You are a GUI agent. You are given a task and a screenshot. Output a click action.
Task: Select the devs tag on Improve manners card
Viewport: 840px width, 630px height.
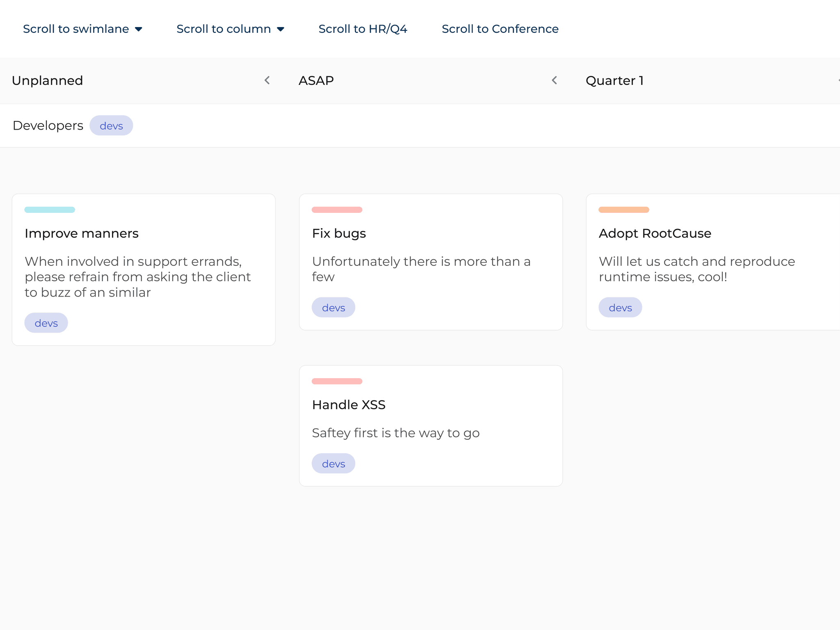pos(46,323)
